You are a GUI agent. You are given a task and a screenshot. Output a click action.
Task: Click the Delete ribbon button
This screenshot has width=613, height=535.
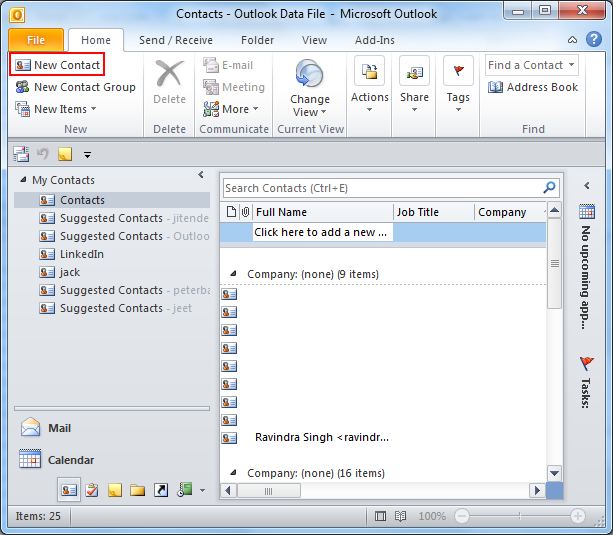pyautogui.click(x=169, y=82)
